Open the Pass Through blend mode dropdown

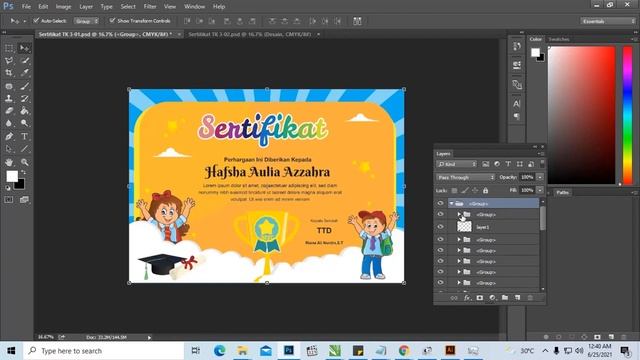pyautogui.click(x=465, y=177)
